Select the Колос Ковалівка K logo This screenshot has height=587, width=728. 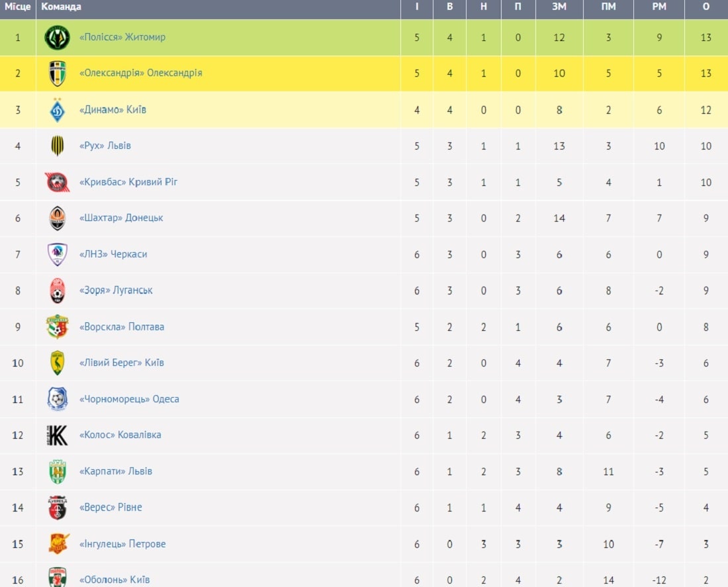57,435
